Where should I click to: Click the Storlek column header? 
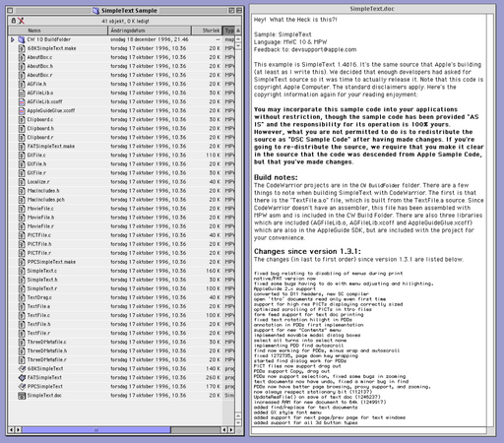207,31
